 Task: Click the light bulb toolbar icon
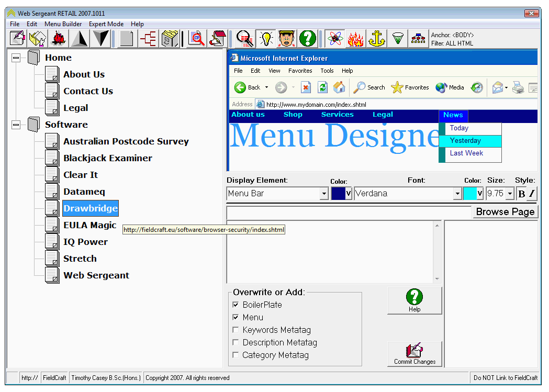click(266, 39)
